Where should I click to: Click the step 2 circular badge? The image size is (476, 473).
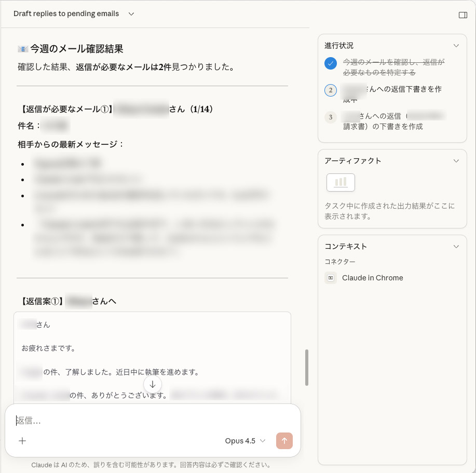[x=331, y=90]
